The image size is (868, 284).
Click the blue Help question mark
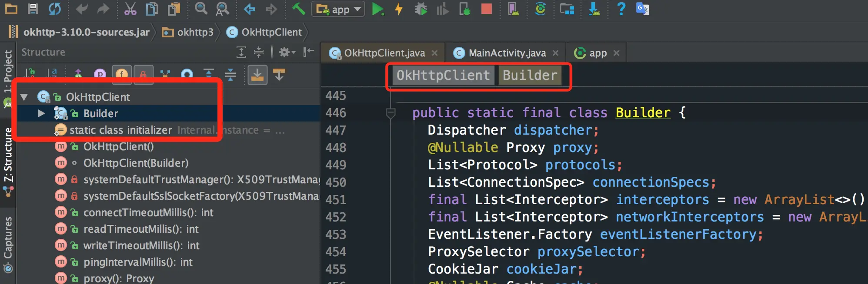click(621, 9)
